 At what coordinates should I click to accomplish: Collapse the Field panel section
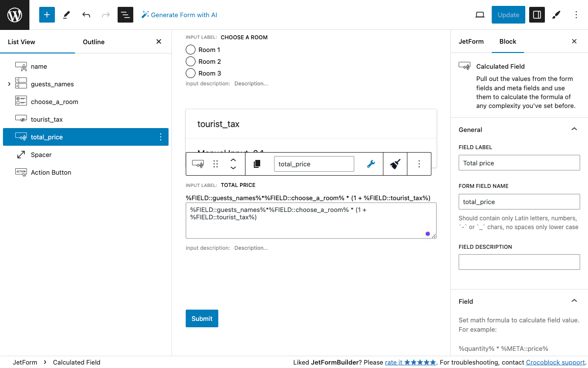coord(574,301)
